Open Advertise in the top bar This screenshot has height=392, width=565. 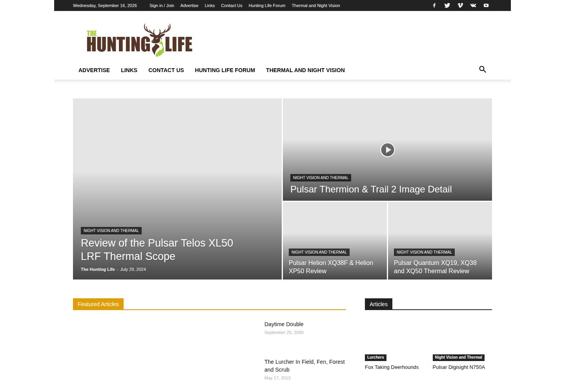point(189,5)
